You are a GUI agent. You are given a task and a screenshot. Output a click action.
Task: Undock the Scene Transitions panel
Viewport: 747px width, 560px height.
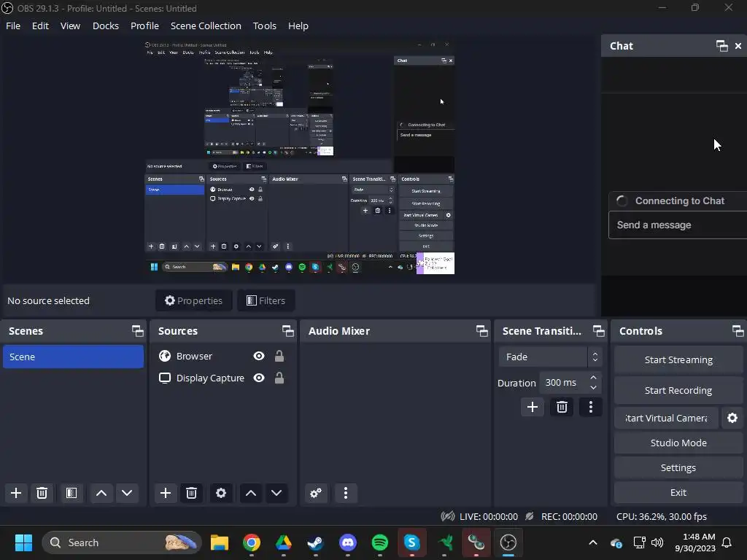tap(598, 331)
